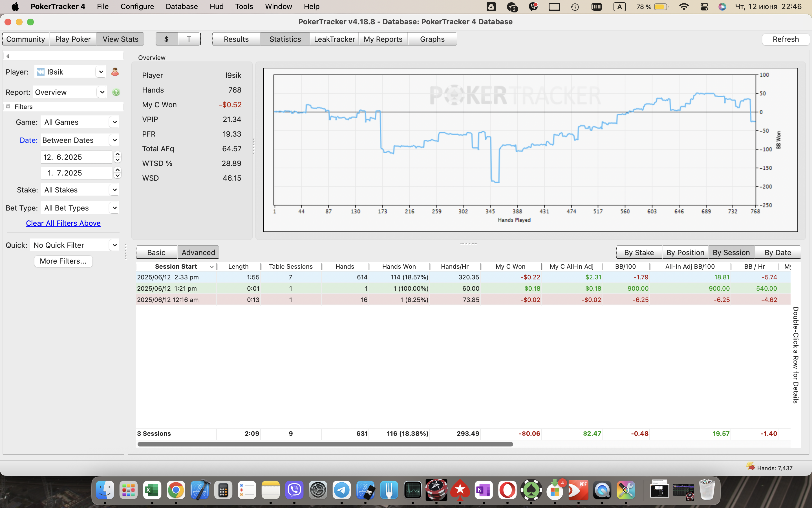The width and height of the screenshot is (812, 508).
Task: Click the end date field 1.7.2025
Action: (76, 173)
